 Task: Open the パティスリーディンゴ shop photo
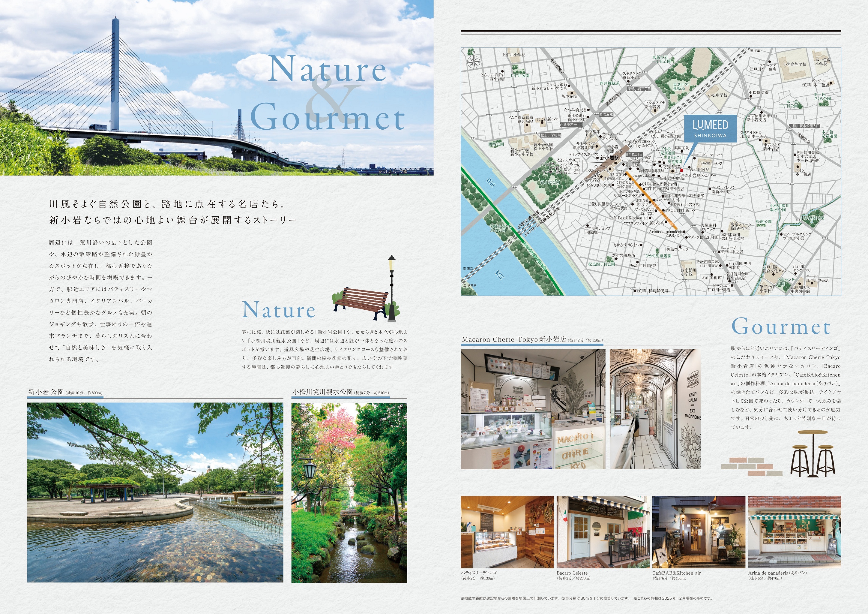coord(507,532)
